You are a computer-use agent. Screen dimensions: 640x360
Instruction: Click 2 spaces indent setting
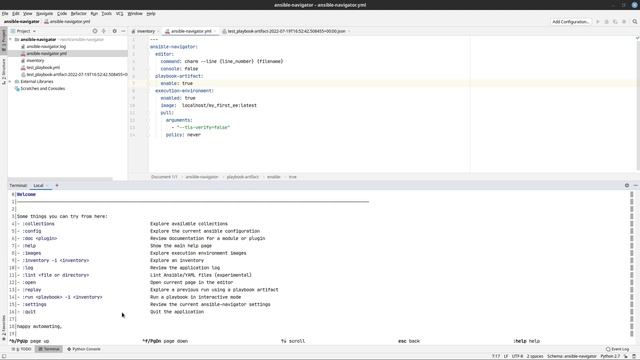pyautogui.click(x=535, y=356)
